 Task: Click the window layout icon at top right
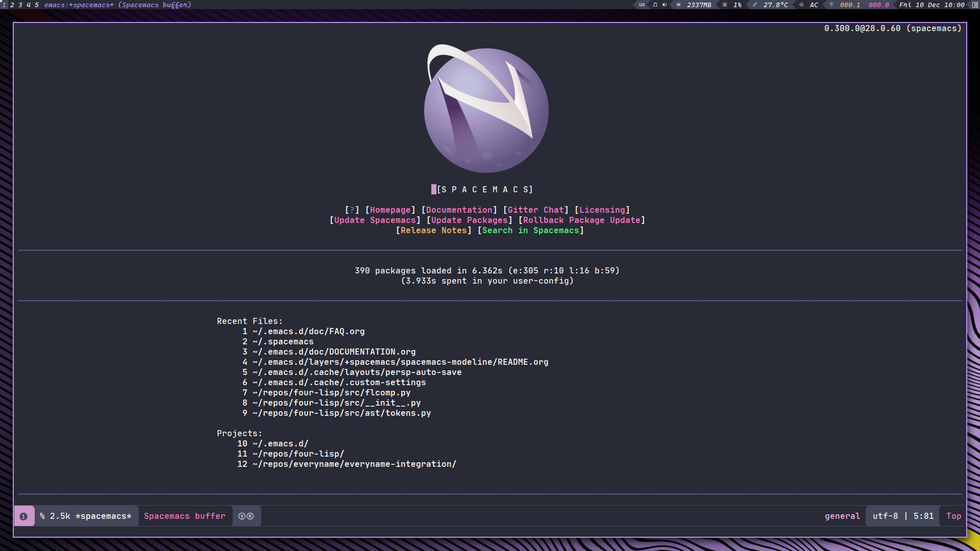[x=973, y=5]
